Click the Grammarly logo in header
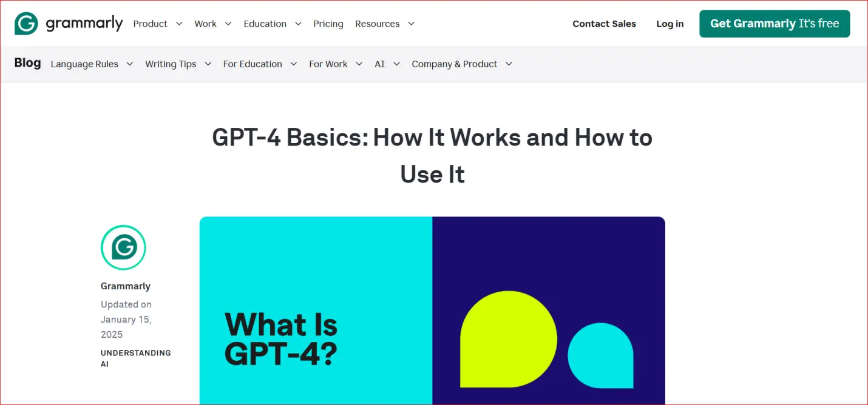This screenshot has width=868, height=405. tap(69, 24)
